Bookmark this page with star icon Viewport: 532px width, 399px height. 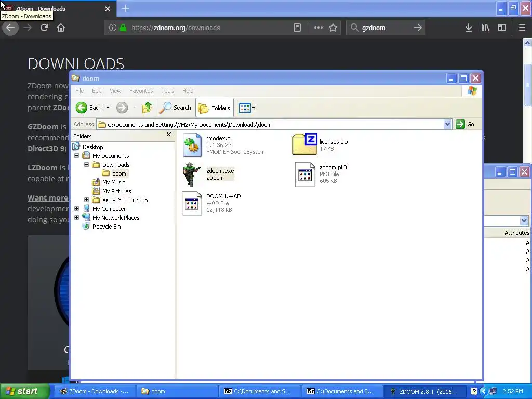[333, 28]
